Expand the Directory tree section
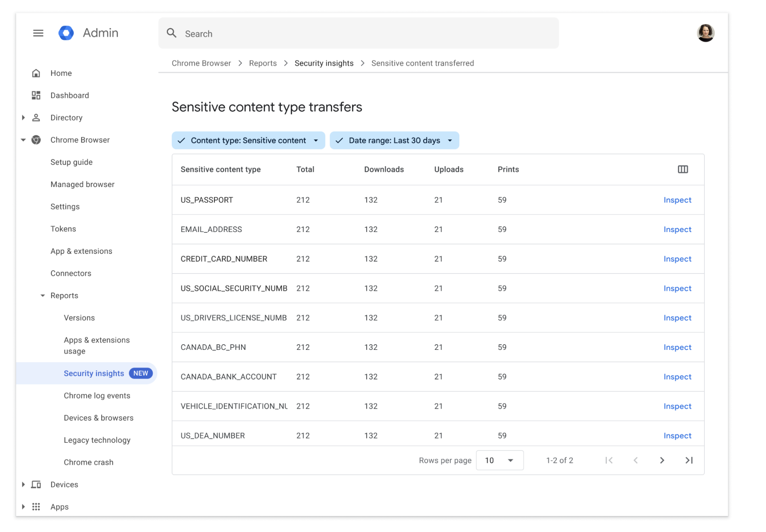The image size is (766, 532). click(23, 118)
